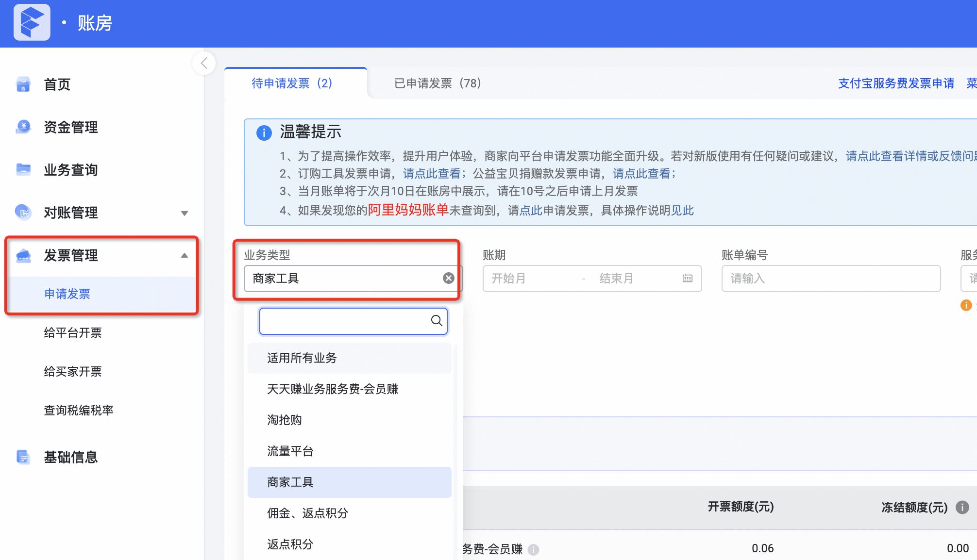Open 给平台开票 submenu item
Viewport: 977px width, 560px height.
pos(73,333)
